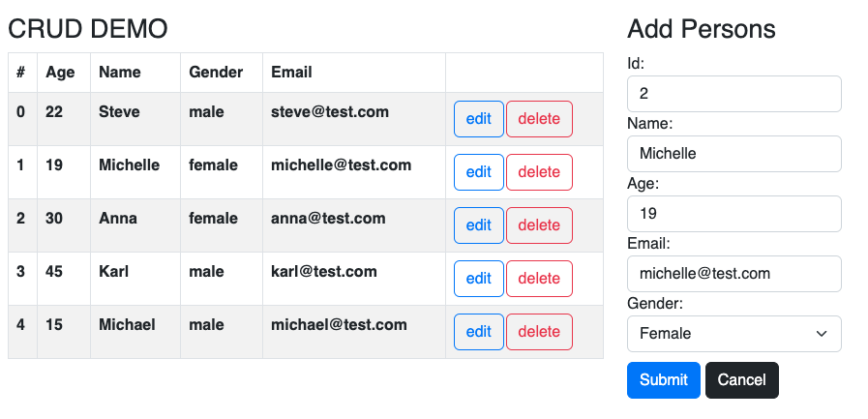Cancel the person form

coord(741,380)
